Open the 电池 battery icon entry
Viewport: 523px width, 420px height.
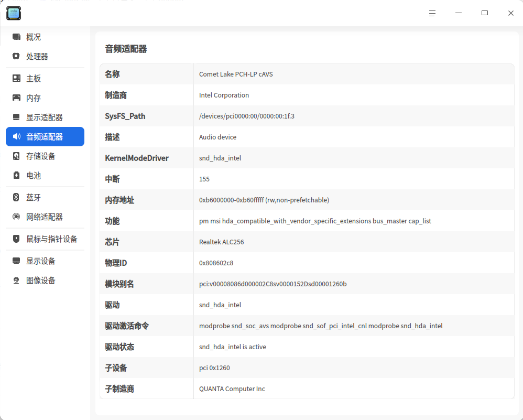click(x=16, y=175)
